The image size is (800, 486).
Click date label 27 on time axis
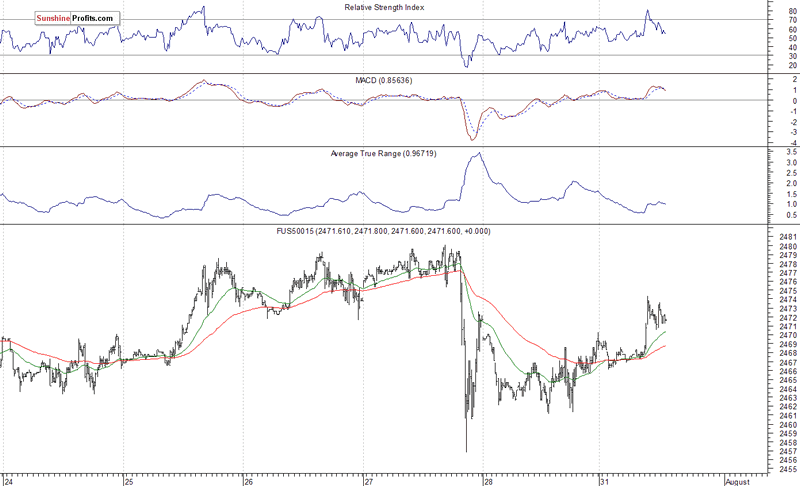tap(369, 482)
